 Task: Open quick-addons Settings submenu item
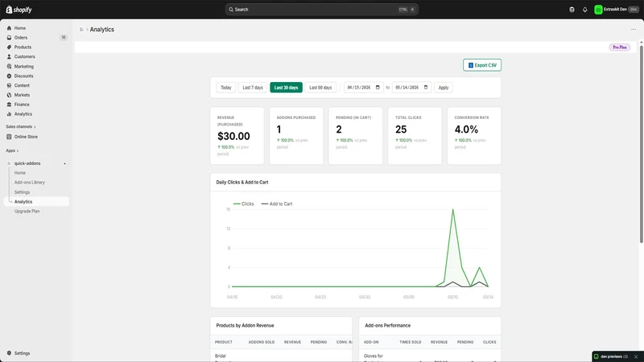coord(22,192)
